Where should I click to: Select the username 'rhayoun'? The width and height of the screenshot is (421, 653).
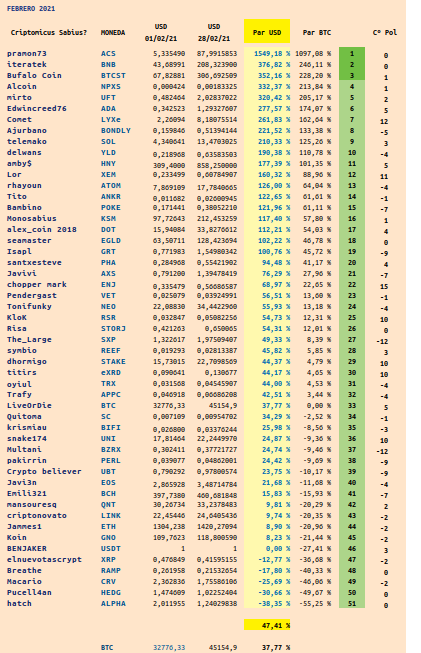click(x=24, y=185)
